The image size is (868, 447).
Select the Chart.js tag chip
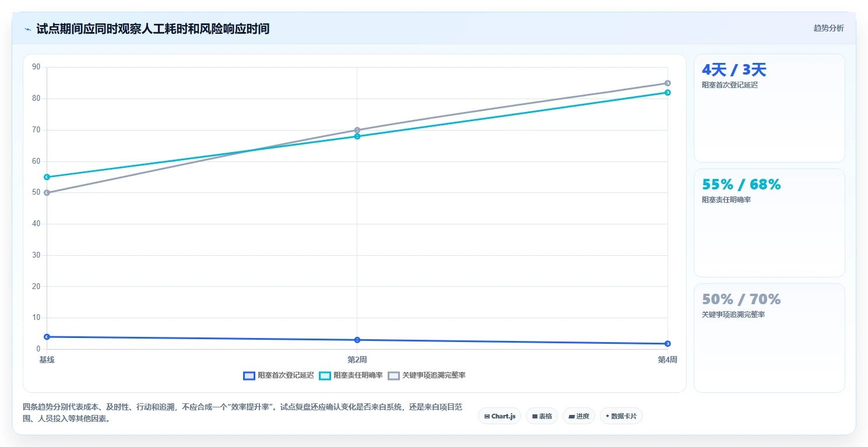500,416
